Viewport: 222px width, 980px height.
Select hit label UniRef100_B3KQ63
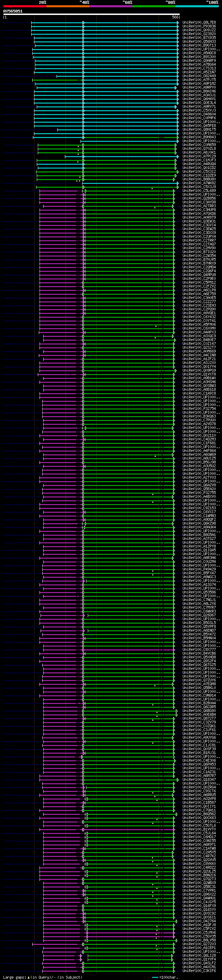(199, 416)
